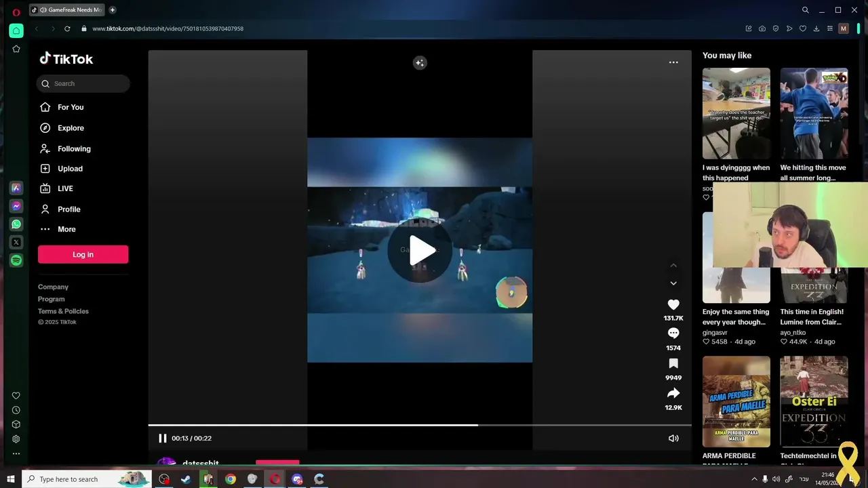
Task: Open Opera sidebar home icon
Action: pos(16,30)
